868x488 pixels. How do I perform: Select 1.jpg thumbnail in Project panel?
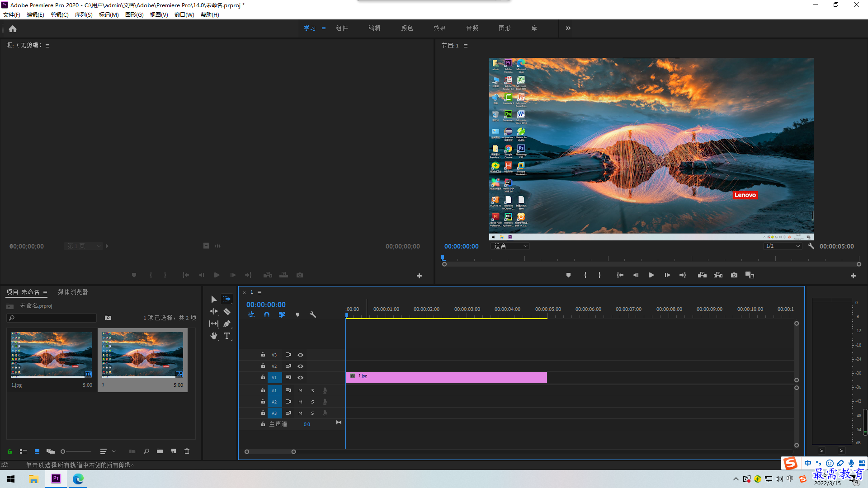(x=52, y=355)
